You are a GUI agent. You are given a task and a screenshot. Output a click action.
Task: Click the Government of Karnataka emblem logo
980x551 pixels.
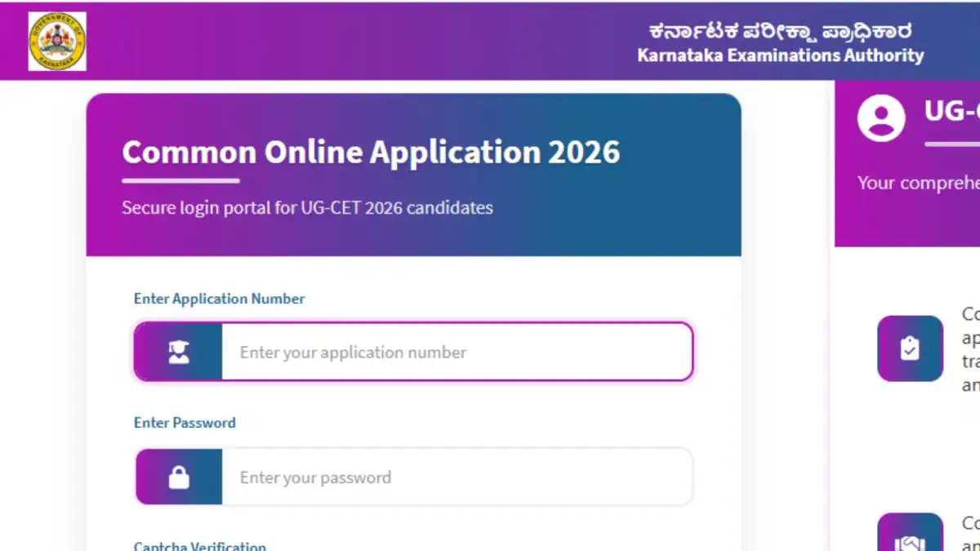(56, 41)
